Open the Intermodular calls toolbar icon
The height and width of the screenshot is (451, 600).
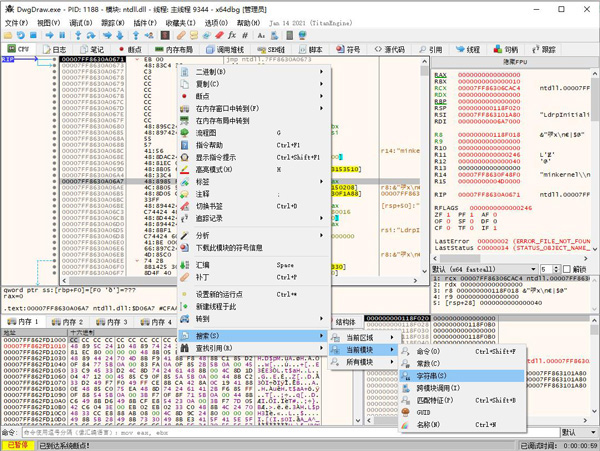pyautogui.click(x=274, y=36)
